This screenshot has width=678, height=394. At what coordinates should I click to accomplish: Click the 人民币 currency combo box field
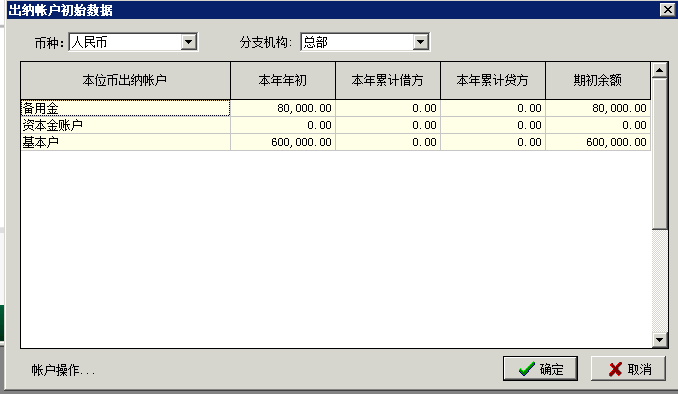coord(133,42)
